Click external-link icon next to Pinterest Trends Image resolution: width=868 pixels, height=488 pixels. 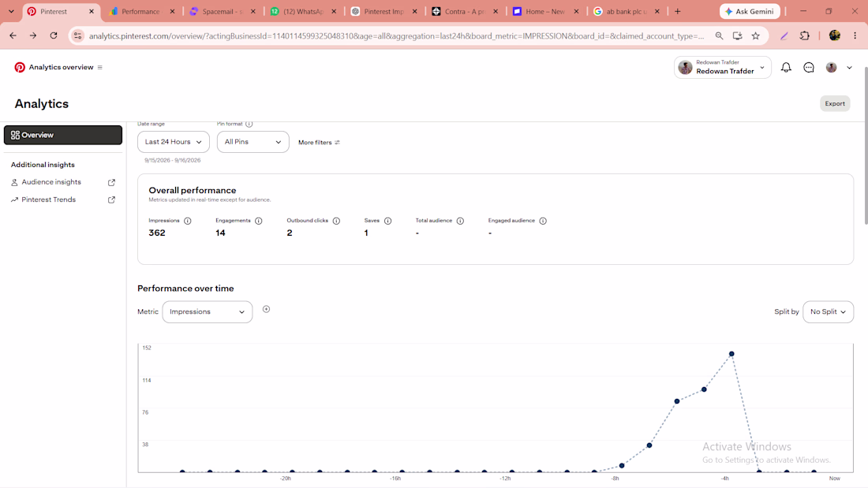pos(111,199)
